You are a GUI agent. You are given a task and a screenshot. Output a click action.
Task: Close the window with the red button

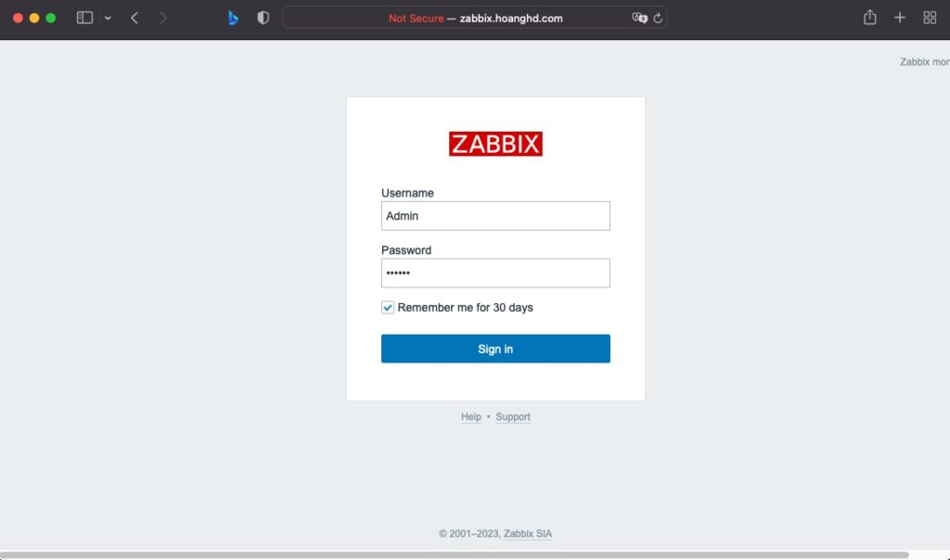19,19
